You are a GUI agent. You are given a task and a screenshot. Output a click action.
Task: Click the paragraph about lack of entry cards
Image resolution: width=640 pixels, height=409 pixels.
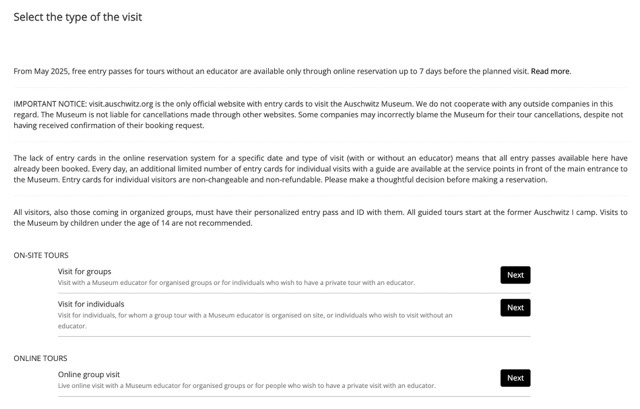click(x=320, y=168)
